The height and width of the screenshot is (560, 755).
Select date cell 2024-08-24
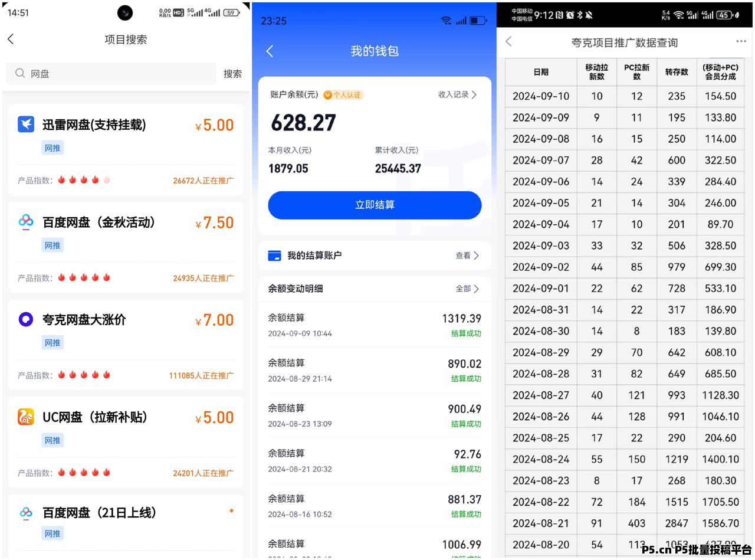pos(541,459)
